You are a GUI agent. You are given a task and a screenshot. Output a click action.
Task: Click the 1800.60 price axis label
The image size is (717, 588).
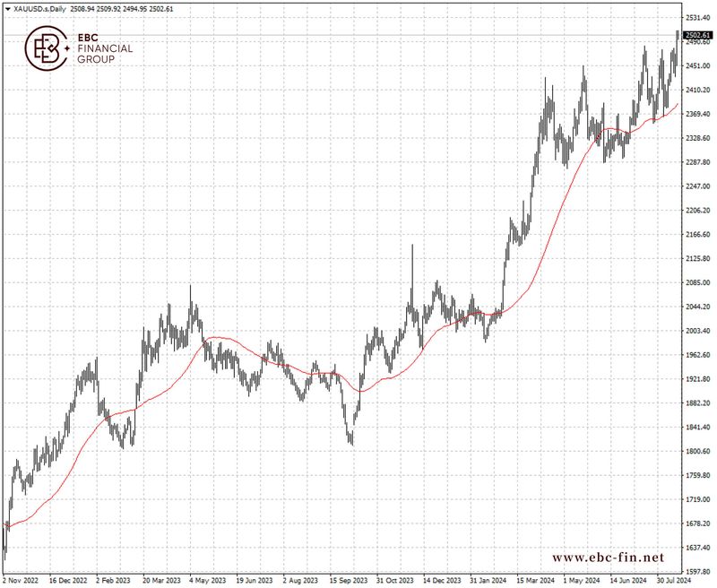coord(698,451)
